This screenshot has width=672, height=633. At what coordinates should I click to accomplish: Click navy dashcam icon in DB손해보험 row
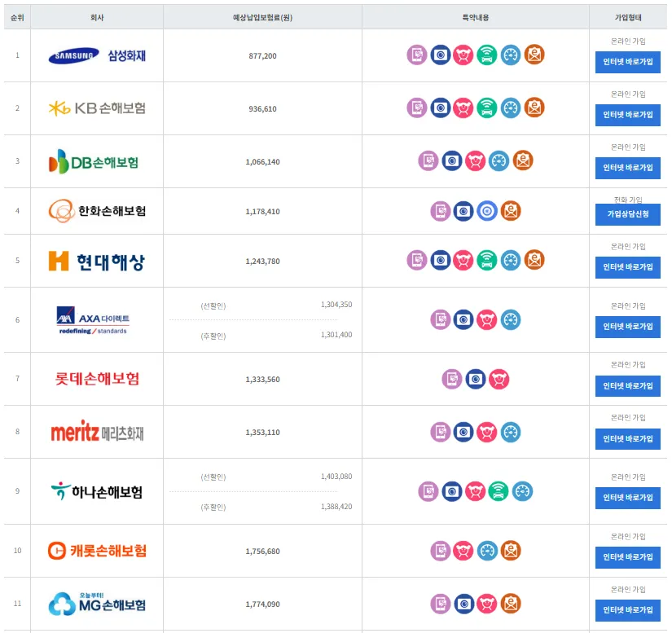click(x=452, y=161)
